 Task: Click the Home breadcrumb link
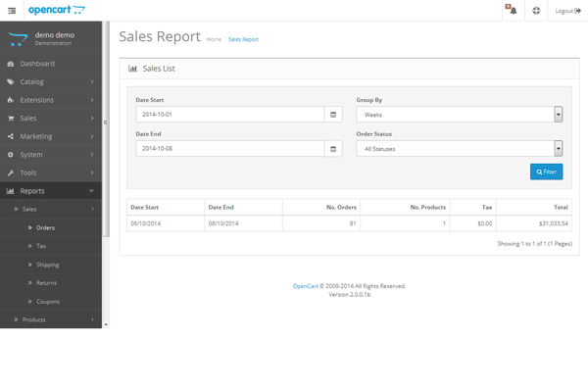pos(214,39)
